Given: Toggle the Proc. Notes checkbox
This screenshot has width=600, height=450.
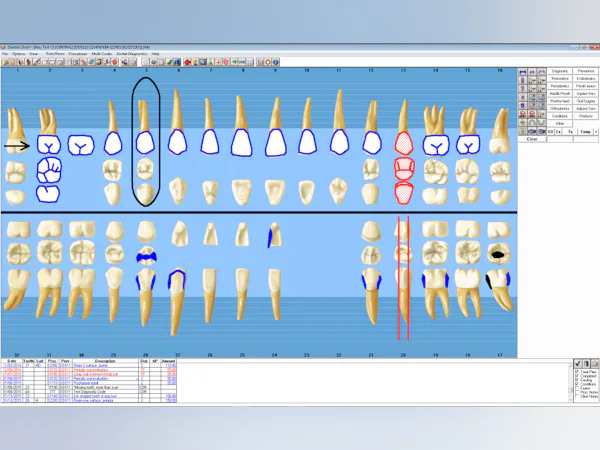Looking at the screenshot, I should click(577, 392).
